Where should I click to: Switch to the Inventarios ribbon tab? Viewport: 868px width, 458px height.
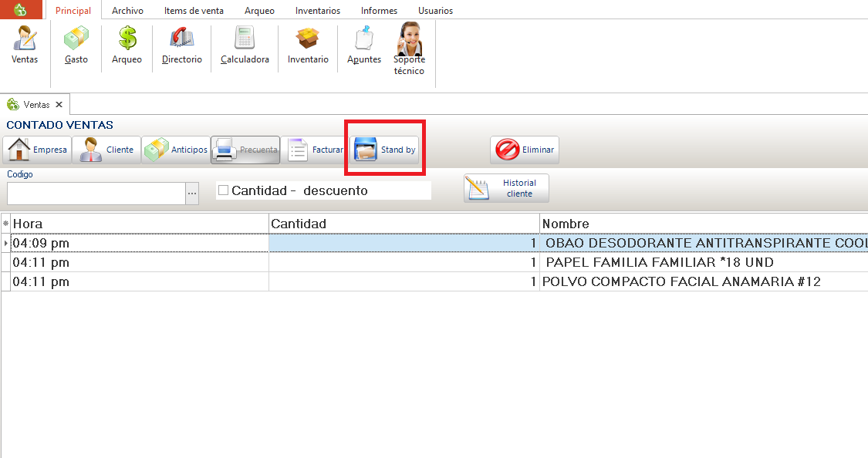coord(317,11)
